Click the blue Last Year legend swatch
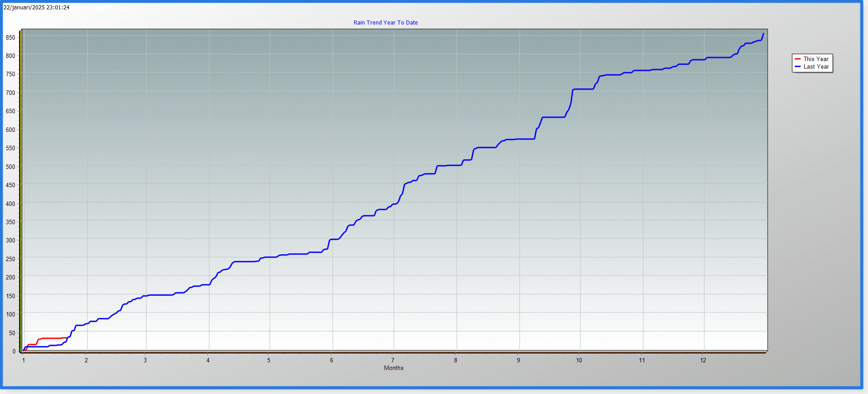868x394 pixels. click(x=798, y=66)
